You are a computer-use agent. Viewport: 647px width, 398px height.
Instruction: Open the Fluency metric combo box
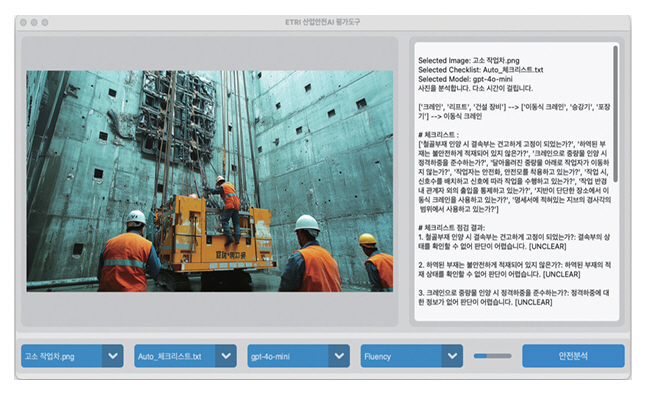[411, 356]
